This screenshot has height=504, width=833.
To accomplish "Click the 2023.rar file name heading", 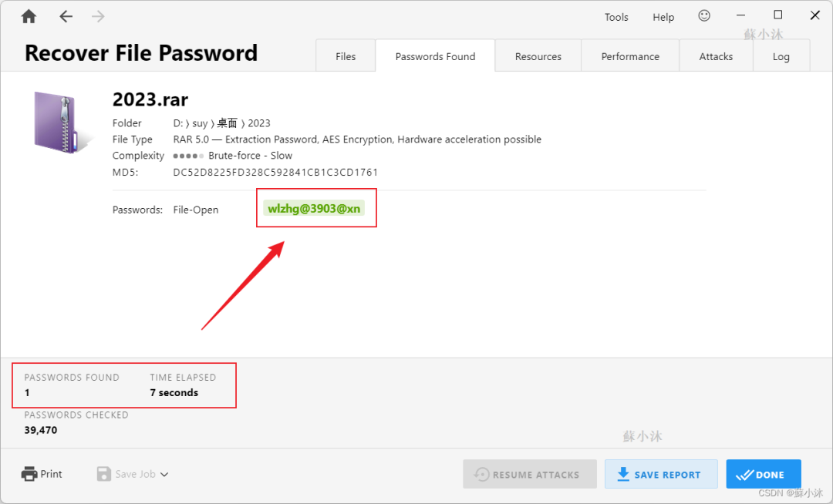I will tap(150, 99).
